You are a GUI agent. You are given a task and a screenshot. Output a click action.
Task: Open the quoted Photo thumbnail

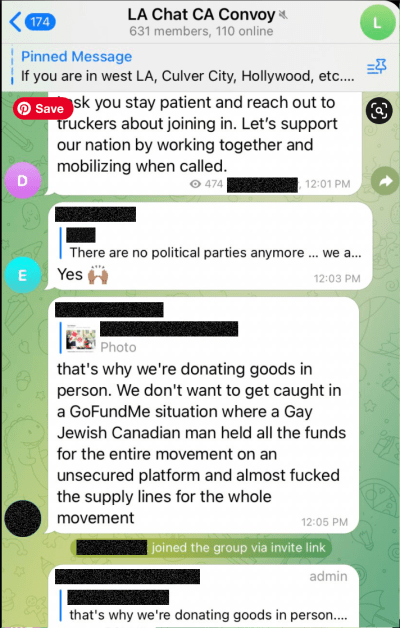pyautogui.click(x=80, y=338)
